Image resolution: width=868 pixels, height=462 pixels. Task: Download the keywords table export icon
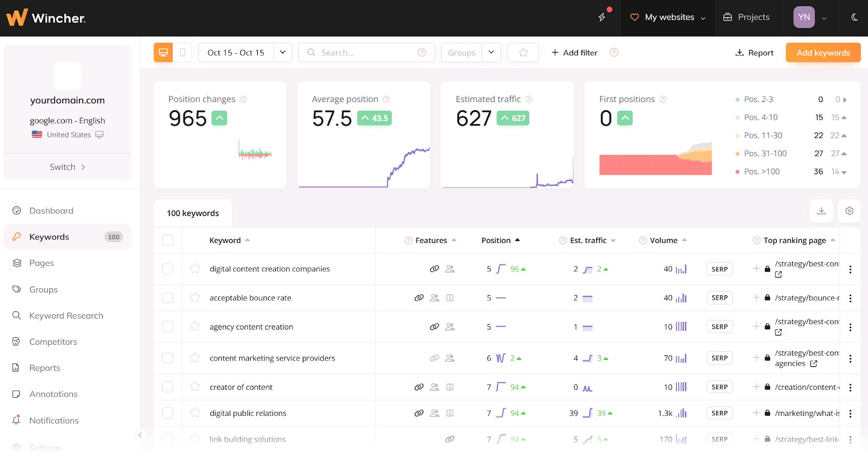pos(821,211)
